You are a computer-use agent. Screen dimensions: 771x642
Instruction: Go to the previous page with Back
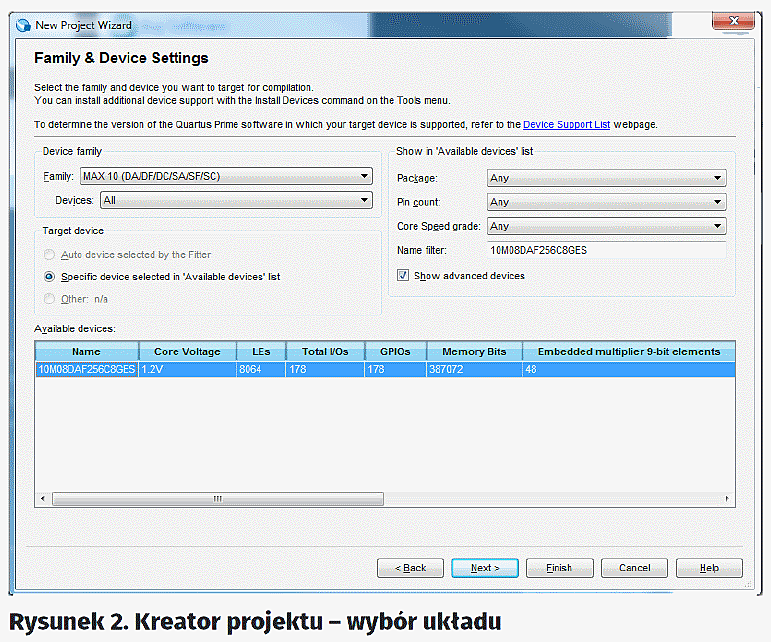410,568
